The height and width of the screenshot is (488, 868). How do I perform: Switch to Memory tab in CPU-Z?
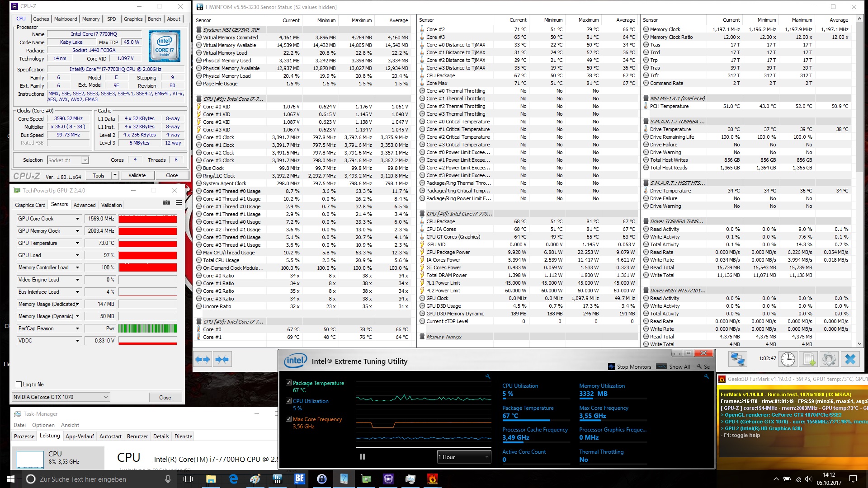(x=91, y=19)
